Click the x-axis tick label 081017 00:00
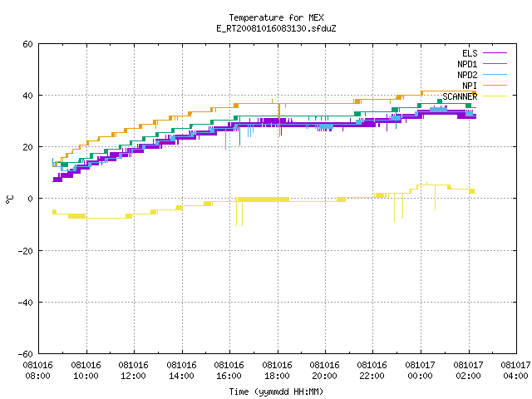Screen dimensions: 532x399 click(421, 371)
